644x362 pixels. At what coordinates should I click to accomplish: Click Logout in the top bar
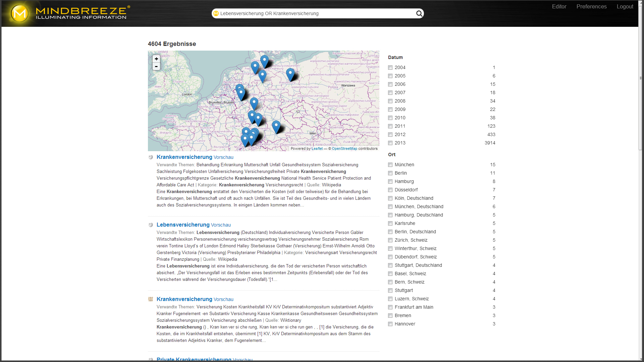(x=625, y=6)
